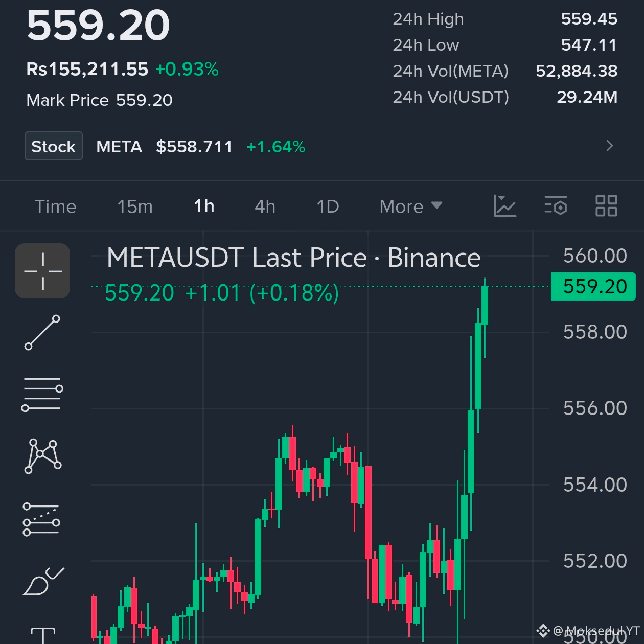The width and height of the screenshot is (644, 644).
Task: Tap the Mark Price 559.20 value
Action: click(144, 100)
